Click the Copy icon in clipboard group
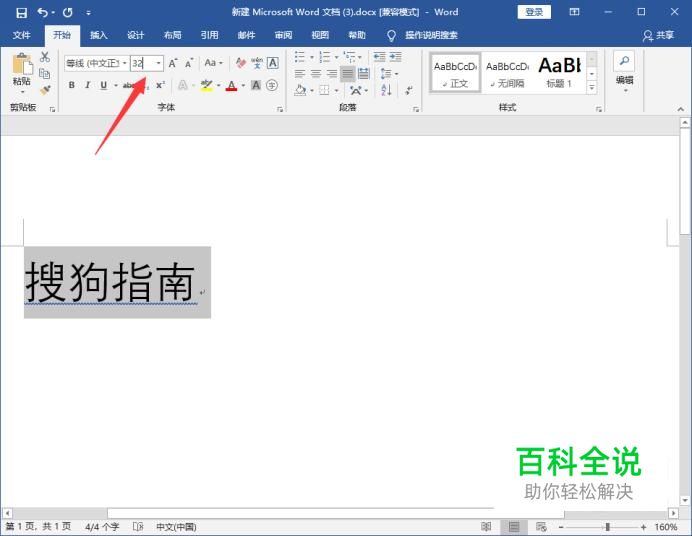 tap(45, 73)
